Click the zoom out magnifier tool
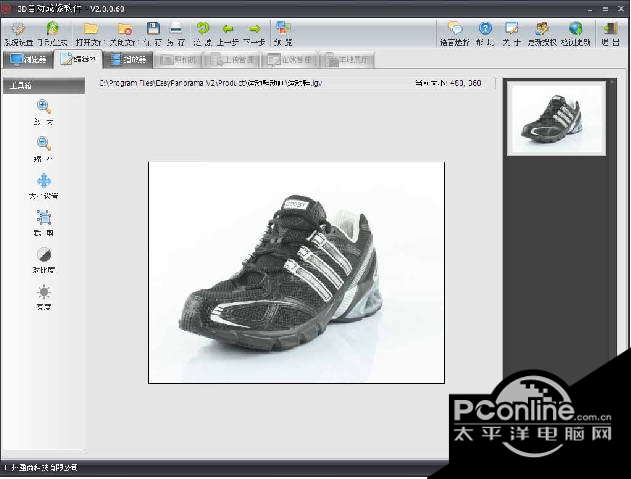 coord(44,144)
